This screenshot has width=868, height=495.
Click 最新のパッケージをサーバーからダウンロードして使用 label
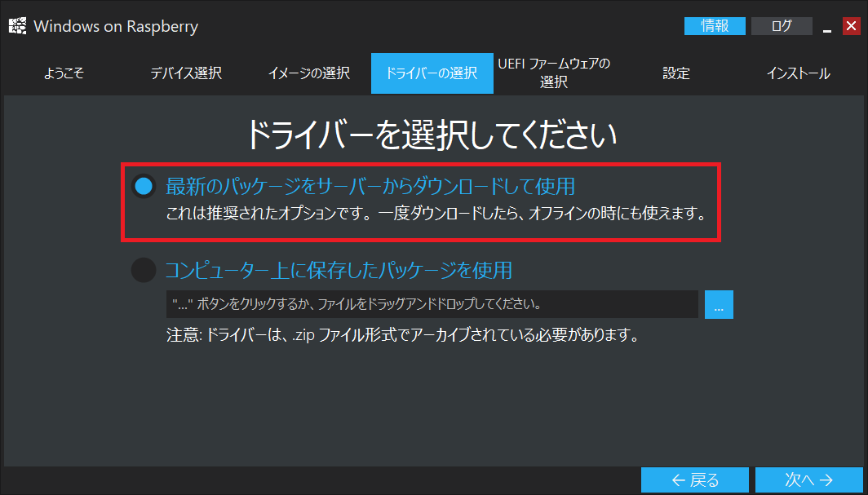(370, 187)
